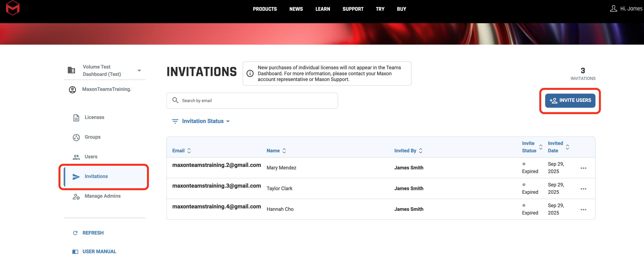
Task: Click the search magnifier icon
Action: coord(175,100)
